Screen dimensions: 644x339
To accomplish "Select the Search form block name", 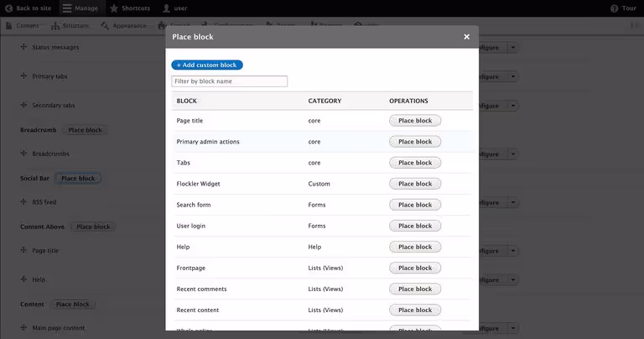I will (x=194, y=205).
